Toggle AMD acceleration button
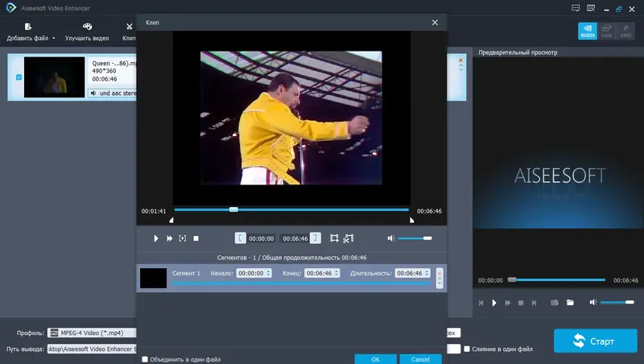This screenshot has width=644, height=364. (625, 31)
